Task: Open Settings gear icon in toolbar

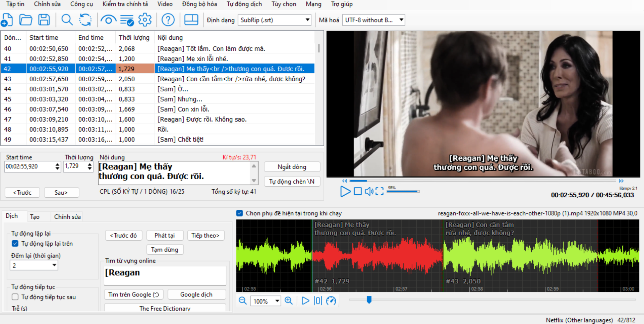Action: (x=145, y=20)
